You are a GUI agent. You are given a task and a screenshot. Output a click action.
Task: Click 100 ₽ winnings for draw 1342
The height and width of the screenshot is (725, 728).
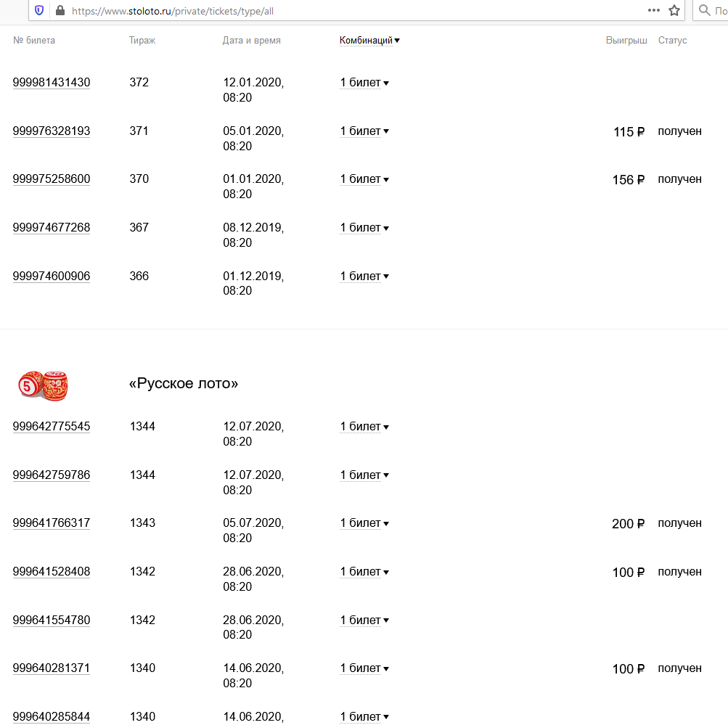coord(629,573)
